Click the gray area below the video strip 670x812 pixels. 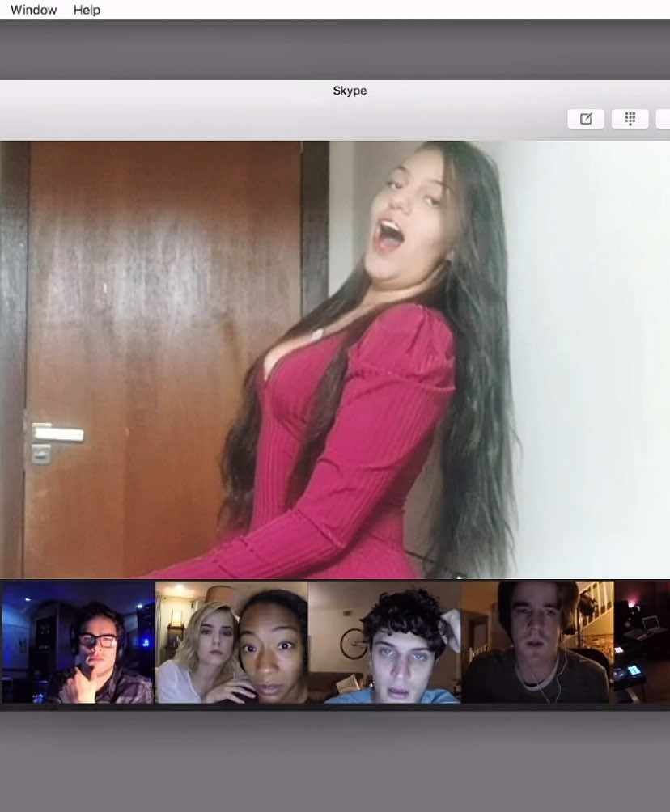pyautogui.click(x=335, y=761)
